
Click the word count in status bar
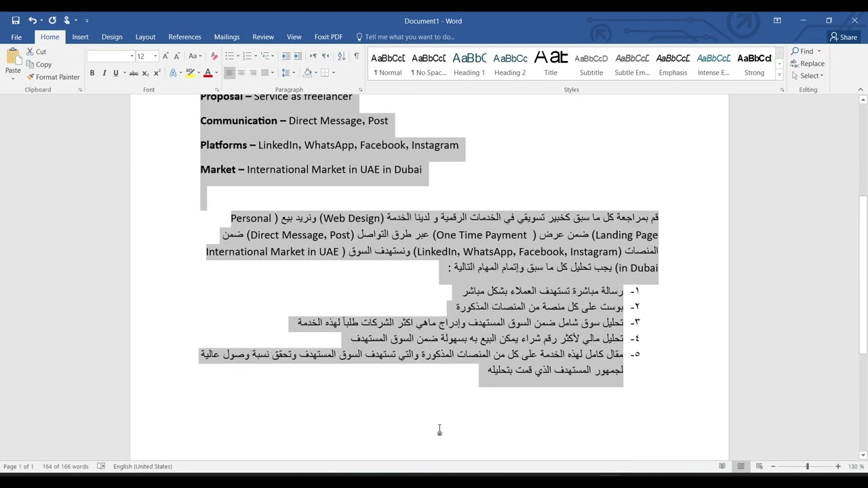pyautogui.click(x=65, y=466)
